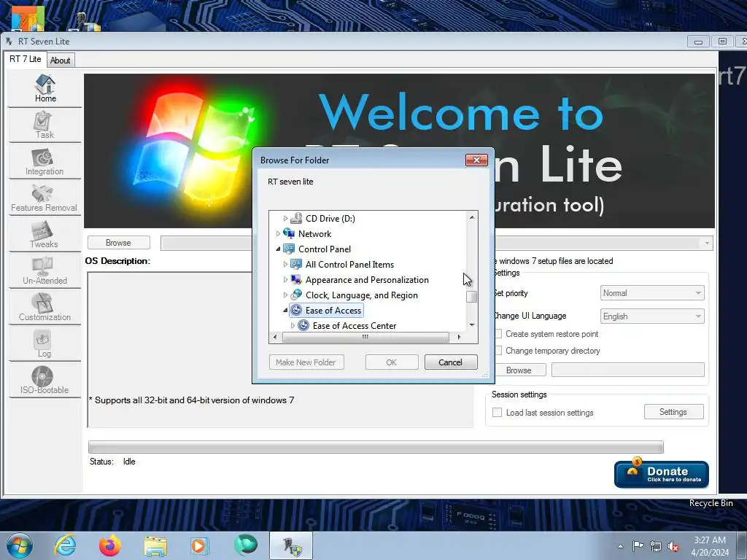The width and height of the screenshot is (747, 560).
Task: Close the Browse For Folder dialog
Action: 476,160
